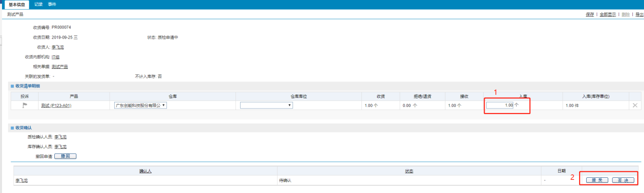
Task: Click the 撤回 button
Action: (65, 156)
